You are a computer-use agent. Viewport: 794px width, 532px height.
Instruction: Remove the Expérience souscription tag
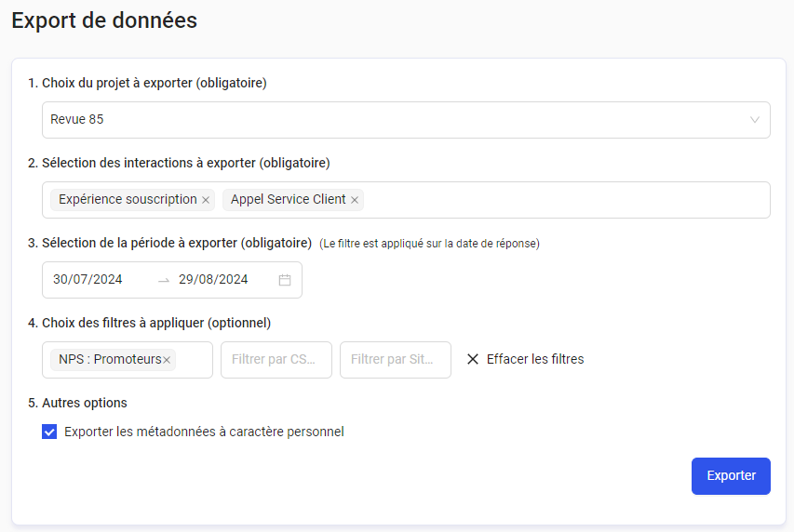coord(206,200)
